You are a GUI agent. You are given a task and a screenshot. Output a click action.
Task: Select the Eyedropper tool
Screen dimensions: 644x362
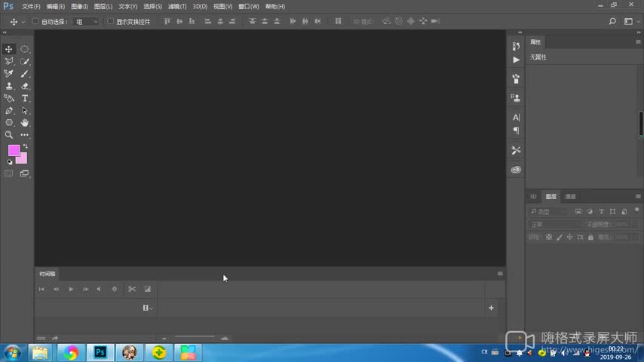pyautogui.click(x=8, y=74)
